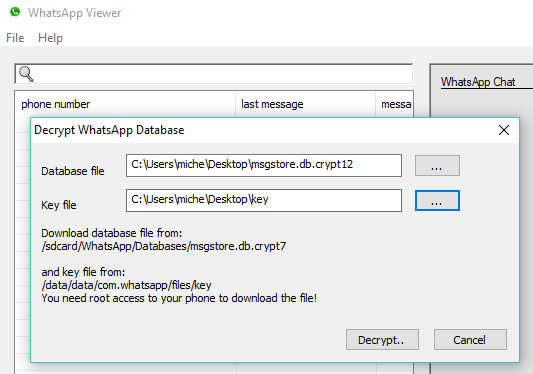533x374 pixels.
Task: Click the 'You need root access' notice text
Action: click(179, 298)
